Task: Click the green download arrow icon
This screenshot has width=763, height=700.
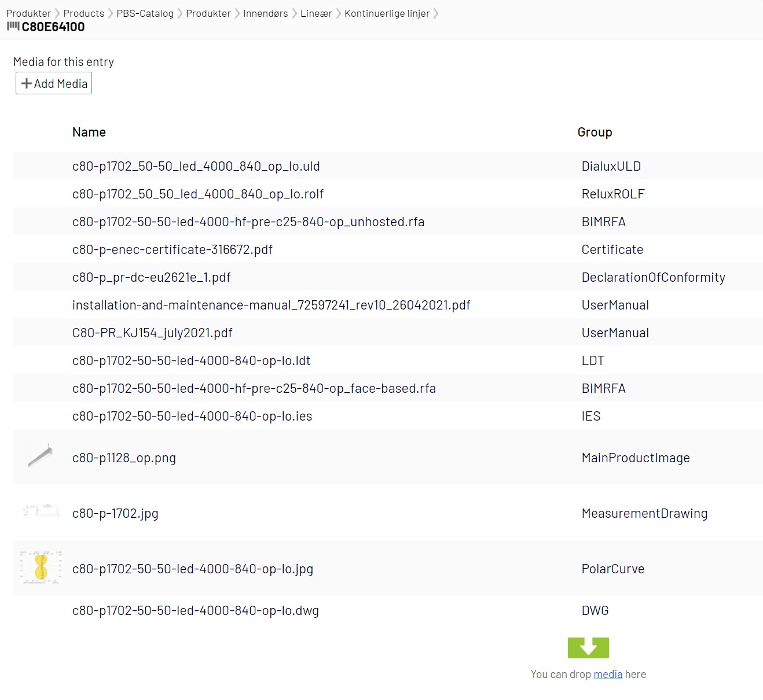Action: (x=588, y=647)
